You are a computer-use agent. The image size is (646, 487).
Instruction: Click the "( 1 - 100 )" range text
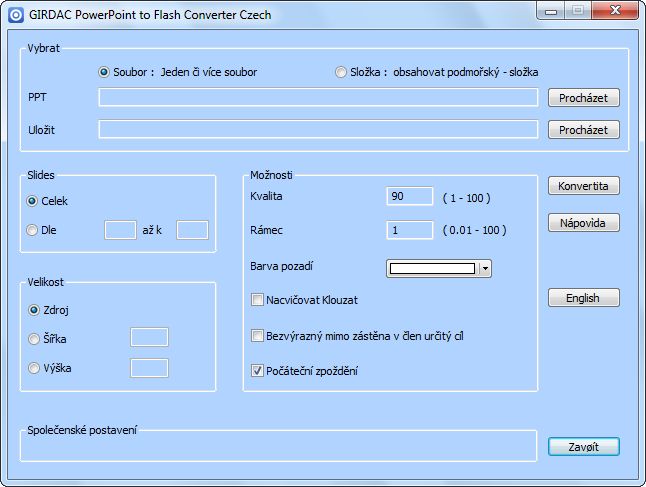click(466, 198)
